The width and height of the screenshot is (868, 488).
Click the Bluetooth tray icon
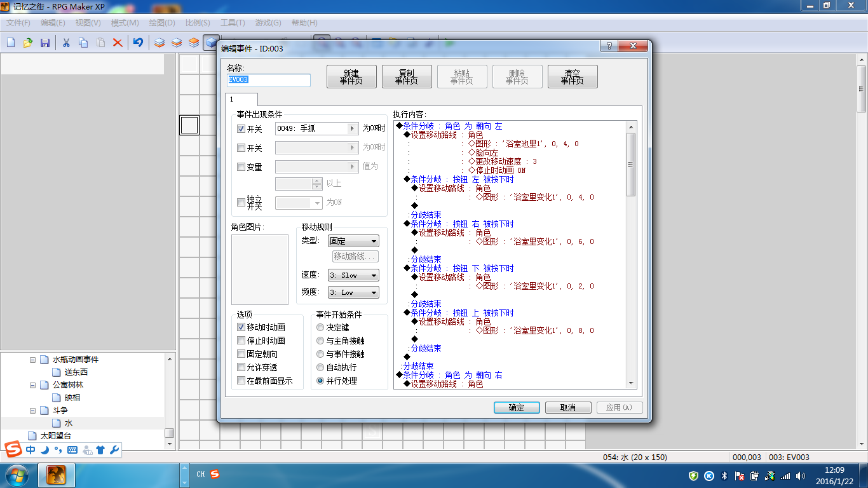tap(724, 475)
